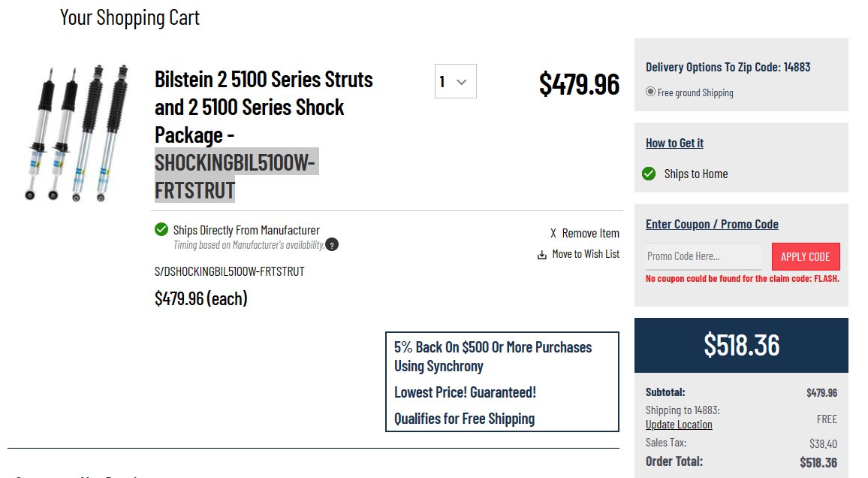
Task: Click the 5% Back Synchrony offer text
Action: pos(493,357)
